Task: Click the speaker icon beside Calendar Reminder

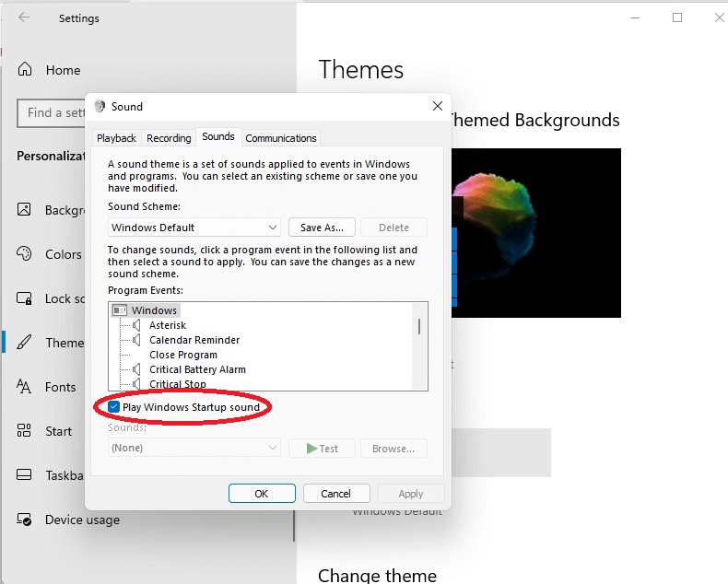Action: pos(136,340)
